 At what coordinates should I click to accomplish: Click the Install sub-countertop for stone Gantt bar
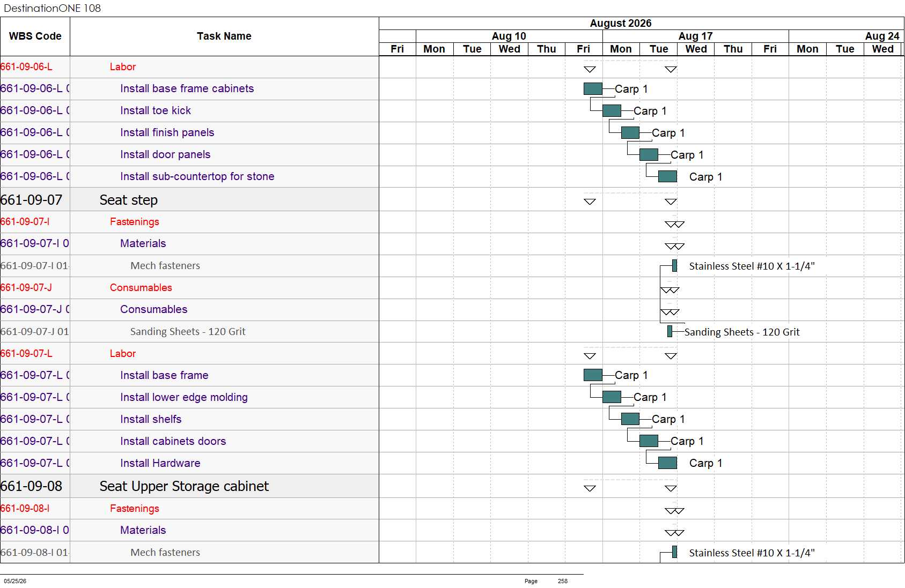pos(667,176)
